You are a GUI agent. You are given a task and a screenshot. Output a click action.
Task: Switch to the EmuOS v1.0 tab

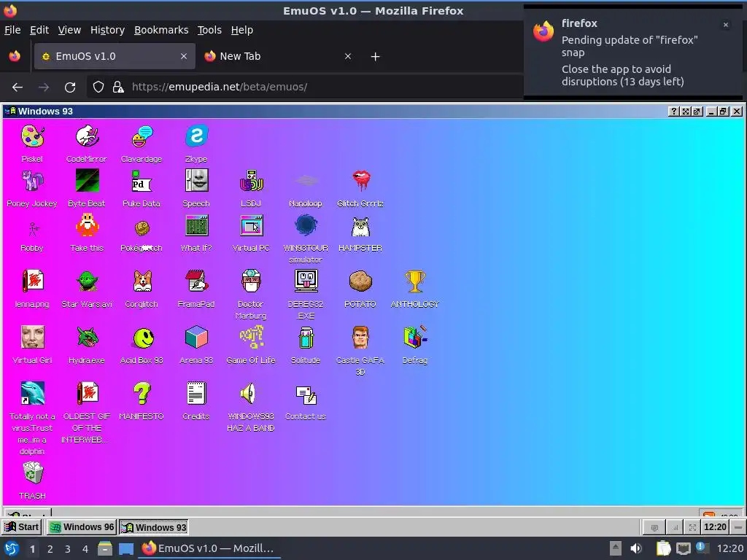pos(115,56)
